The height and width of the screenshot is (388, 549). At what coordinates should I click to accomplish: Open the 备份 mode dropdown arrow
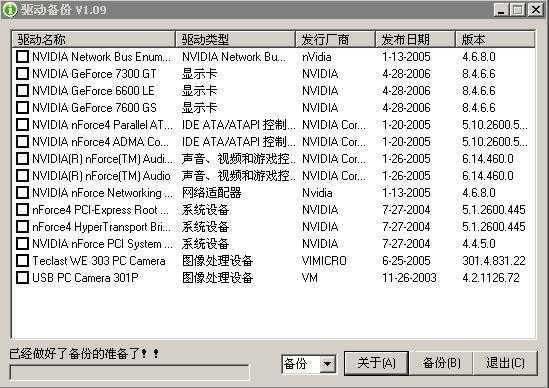tap(328, 364)
